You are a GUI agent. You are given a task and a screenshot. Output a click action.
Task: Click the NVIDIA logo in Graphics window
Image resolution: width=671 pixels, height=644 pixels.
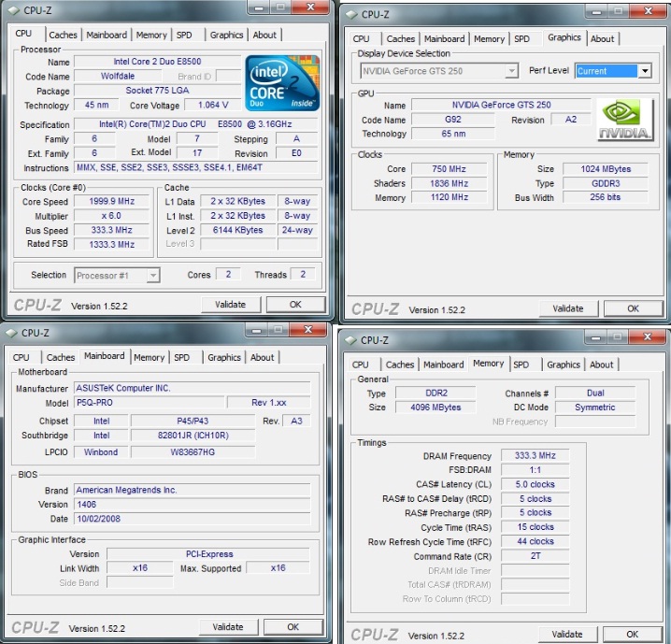tap(625, 120)
